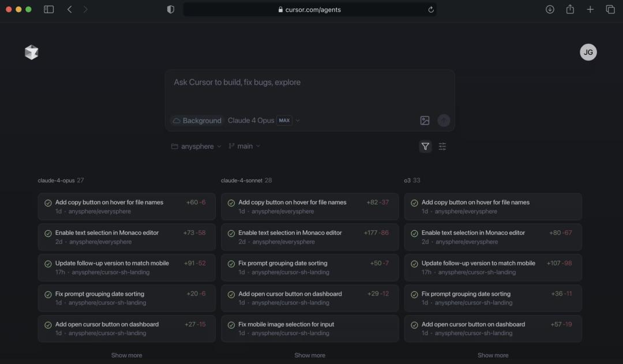Toggle the Safari sidebar icon

(48, 10)
